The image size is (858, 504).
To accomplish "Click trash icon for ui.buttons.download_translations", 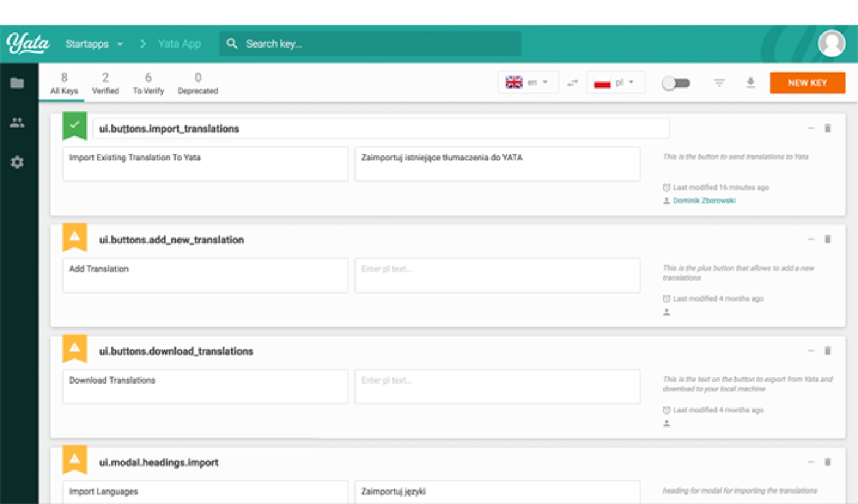I will pos(827,350).
